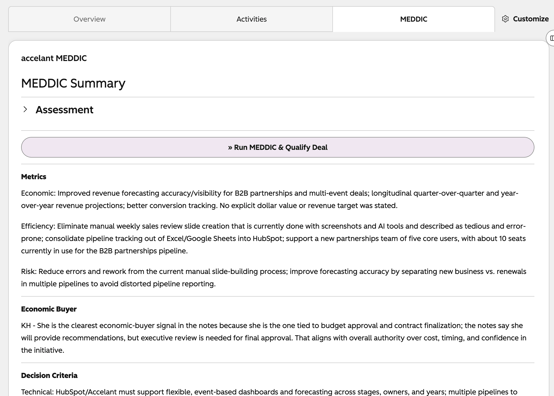Screen dimensions: 554x396
Task: Click the collapsed side panel icon at right edge
Action: [551, 38]
